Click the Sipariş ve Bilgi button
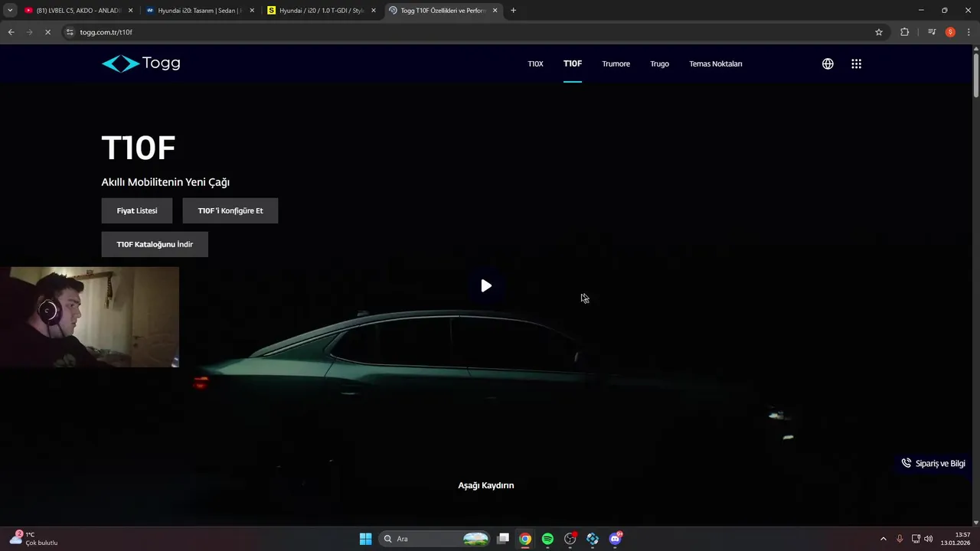 [x=933, y=463]
